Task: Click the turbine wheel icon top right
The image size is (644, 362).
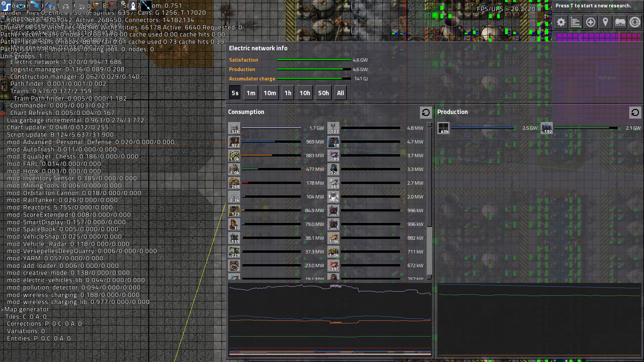Action: [635, 22]
